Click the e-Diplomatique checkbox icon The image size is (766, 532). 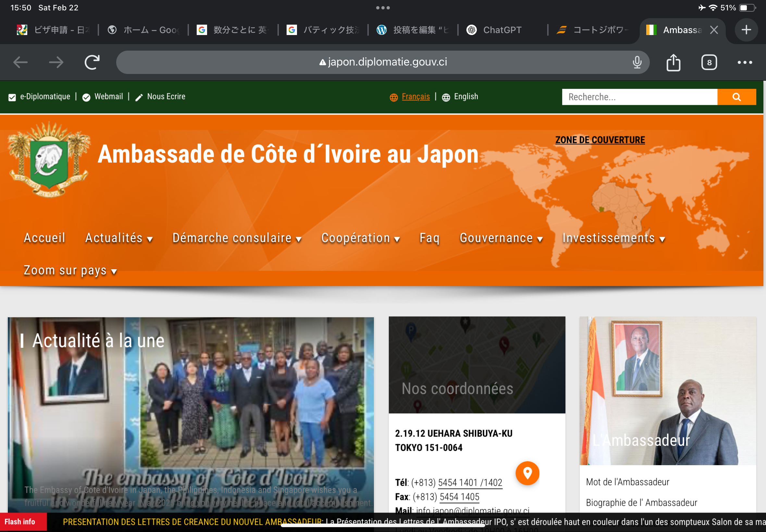click(x=12, y=97)
